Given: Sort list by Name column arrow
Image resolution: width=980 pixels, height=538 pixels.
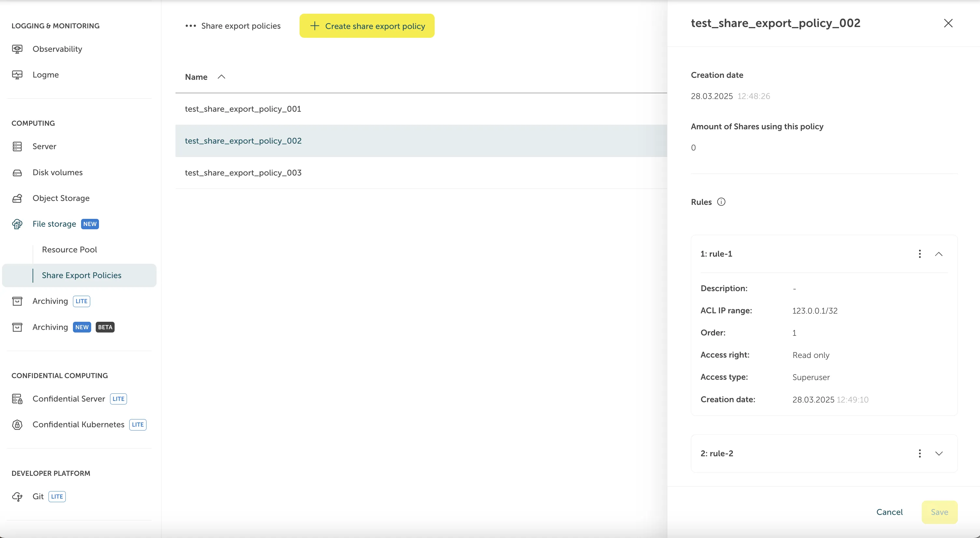Looking at the screenshot, I should (x=221, y=77).
